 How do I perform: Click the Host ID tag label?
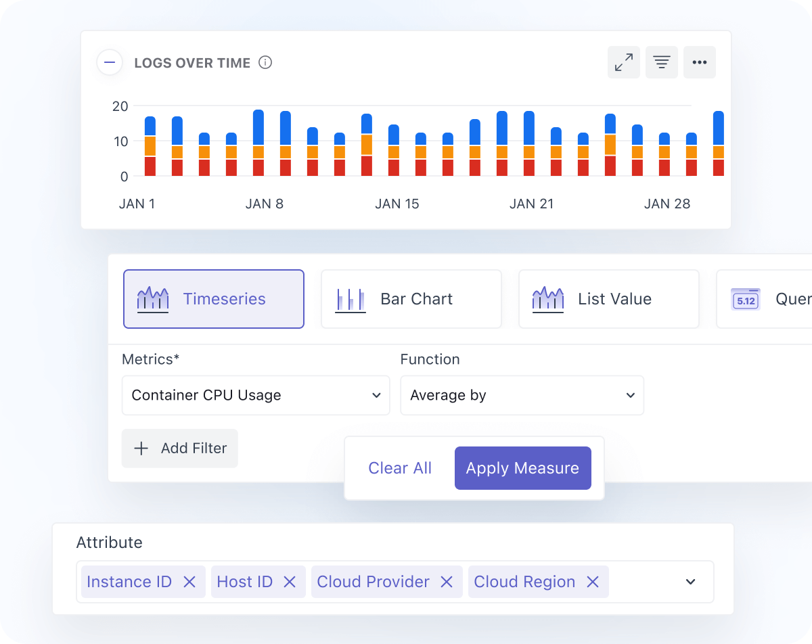click(245, 582)
